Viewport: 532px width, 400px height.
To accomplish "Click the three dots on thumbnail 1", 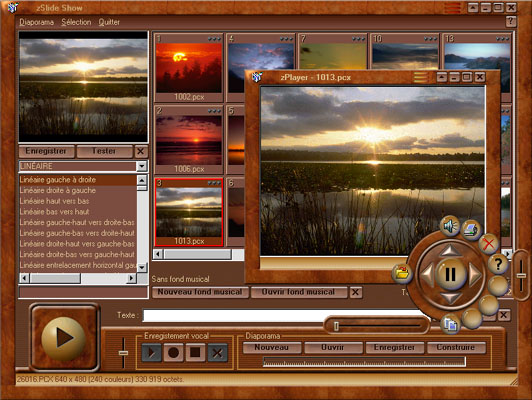I will coord(214,39).
